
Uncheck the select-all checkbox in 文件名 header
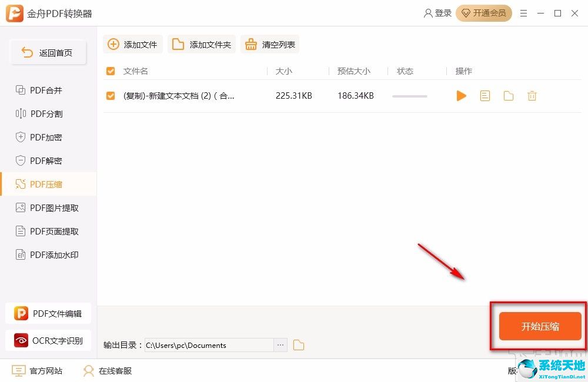[110, 71]
